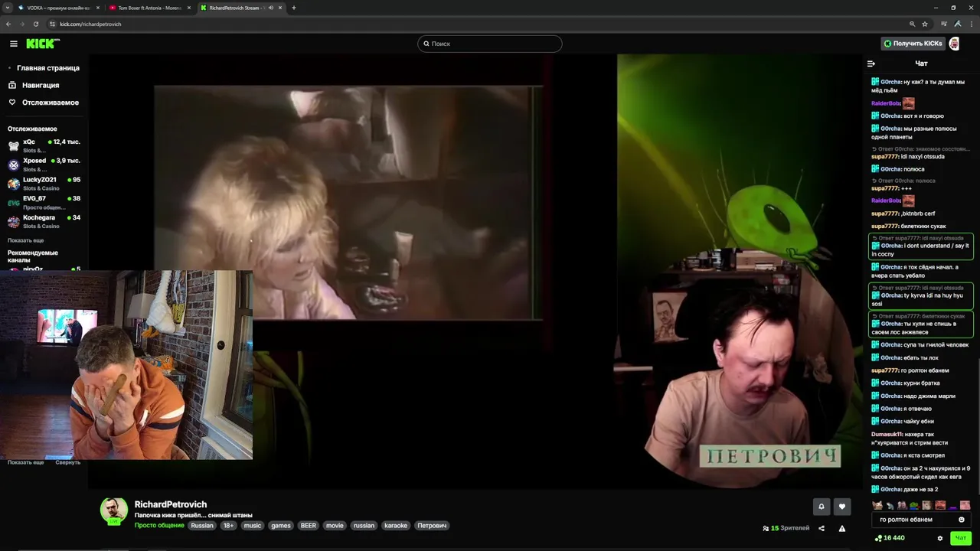
Task: Reload the page
Action: (36, 24)
